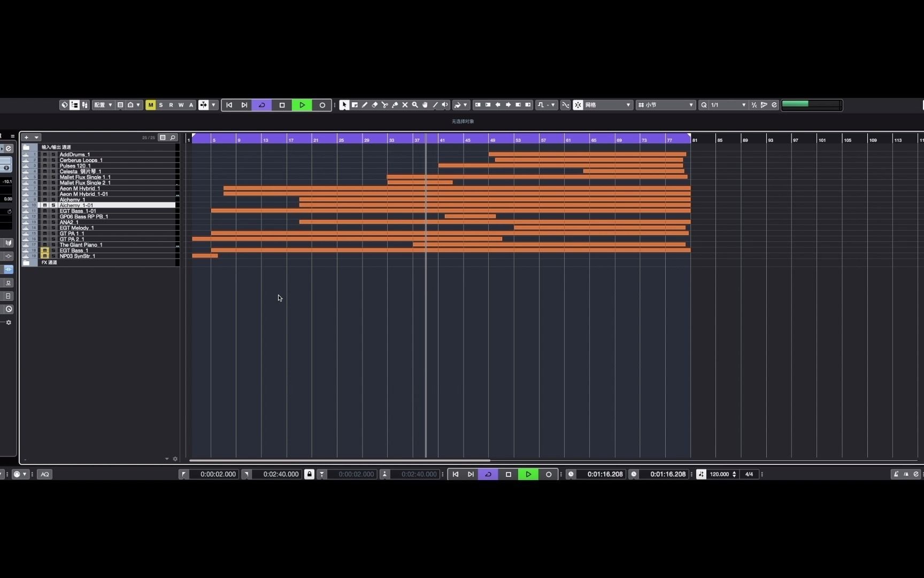Viewport: 924px width, 578px height.
Task: Click the horizontal scrollbar under the arrangement
Action: pos(340,460)
